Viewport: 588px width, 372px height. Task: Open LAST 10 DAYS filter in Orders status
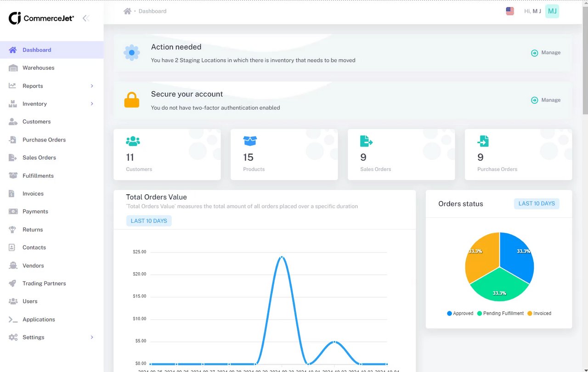(x=537, y=203)
